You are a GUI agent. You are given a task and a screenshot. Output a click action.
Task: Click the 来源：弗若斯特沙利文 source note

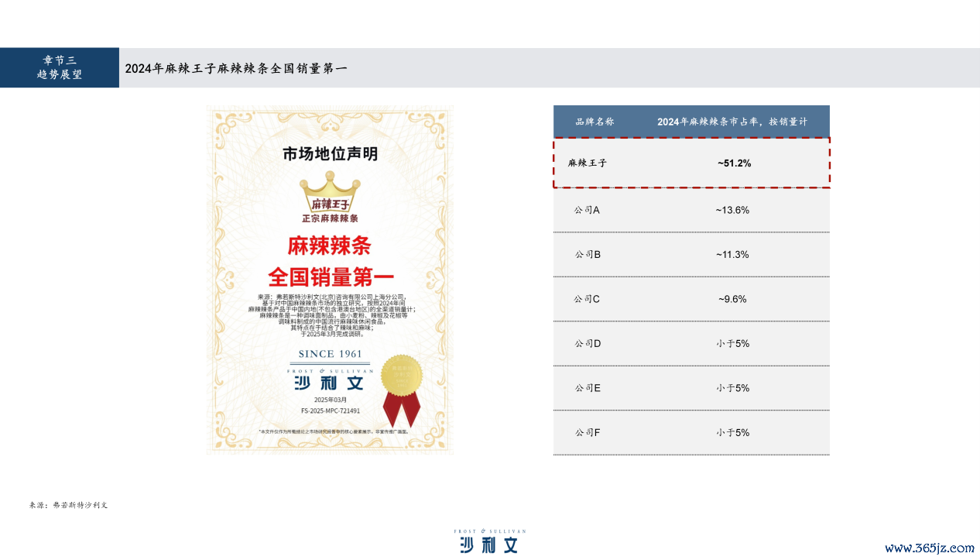pyautogui.click(x=68, y=505)
